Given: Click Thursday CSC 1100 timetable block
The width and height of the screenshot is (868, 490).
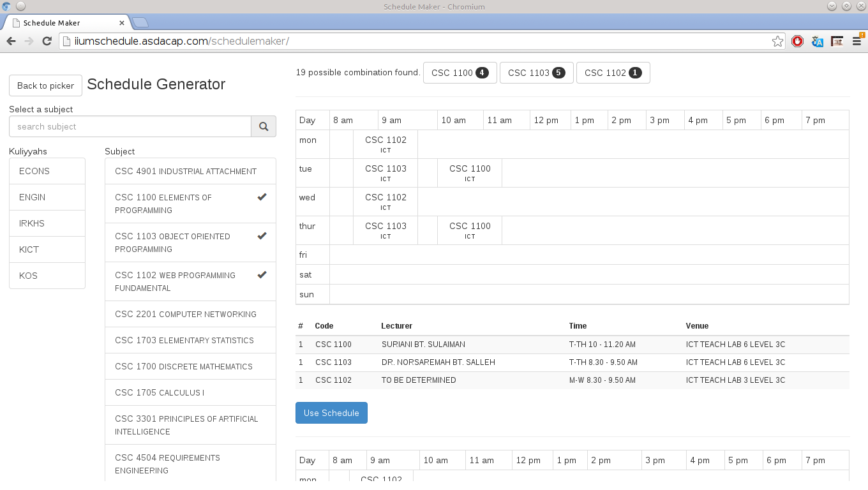Looking at the screenshot, I should pyautogui.click(x=470, y=230).
